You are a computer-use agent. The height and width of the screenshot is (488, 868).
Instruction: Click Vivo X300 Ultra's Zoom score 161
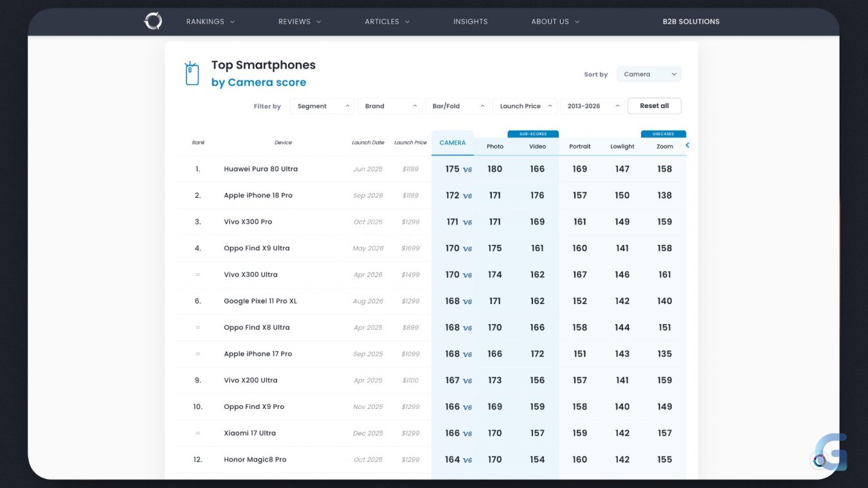[665, 275]
